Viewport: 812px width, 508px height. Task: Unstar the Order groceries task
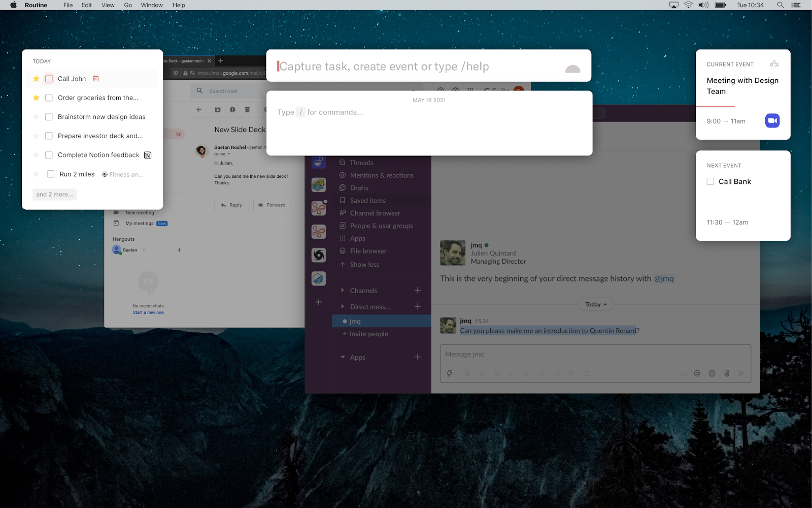[36, 98]
